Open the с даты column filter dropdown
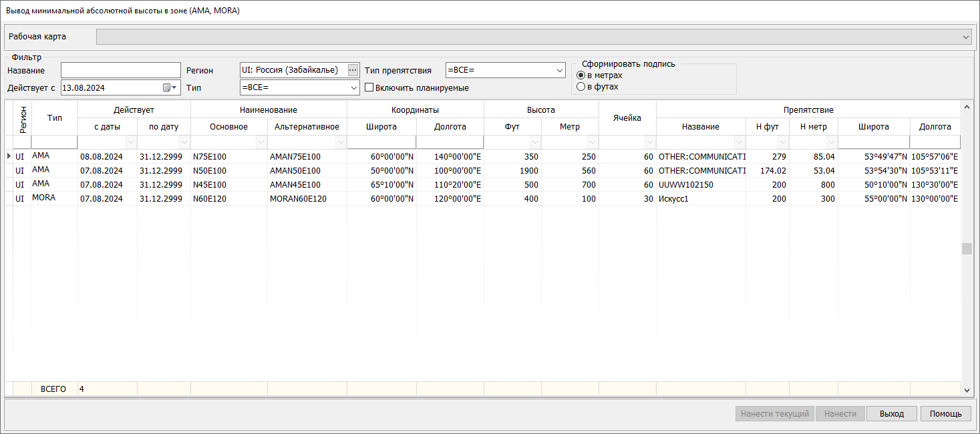Viewport: 980px width, 434px height. 130,142
